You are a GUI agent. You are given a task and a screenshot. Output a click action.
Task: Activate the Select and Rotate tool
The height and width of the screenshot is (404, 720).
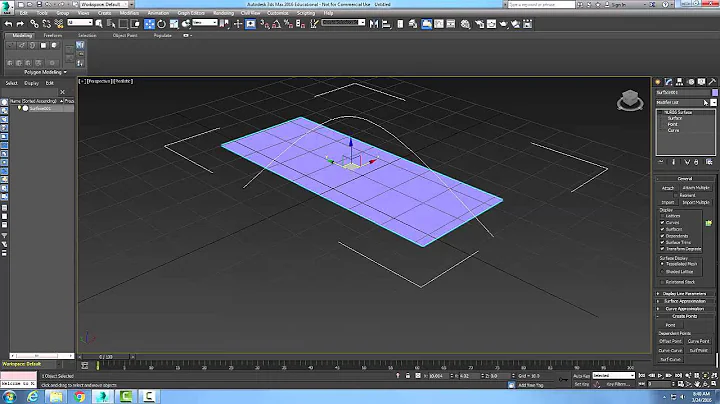pyautogui.click(x=162, y=24)
